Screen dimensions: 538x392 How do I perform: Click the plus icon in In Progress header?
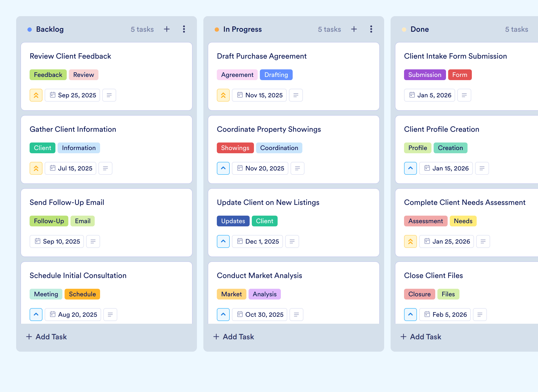tap(354, 29)
